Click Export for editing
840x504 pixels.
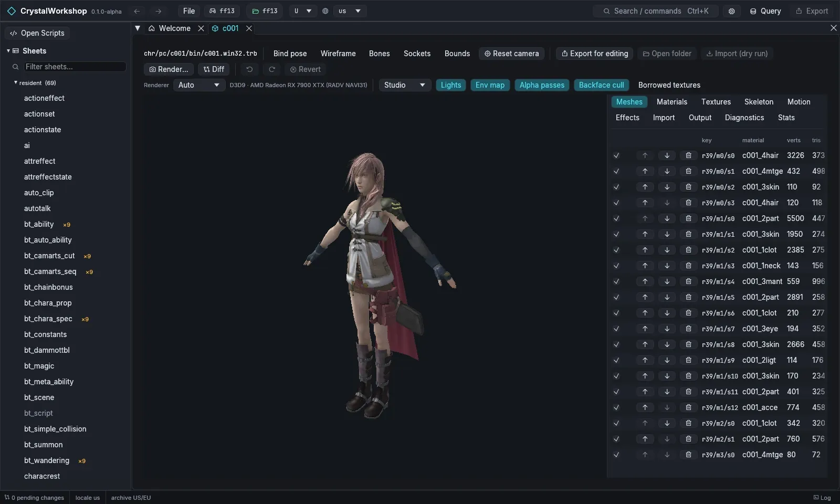tap(595, 54)
